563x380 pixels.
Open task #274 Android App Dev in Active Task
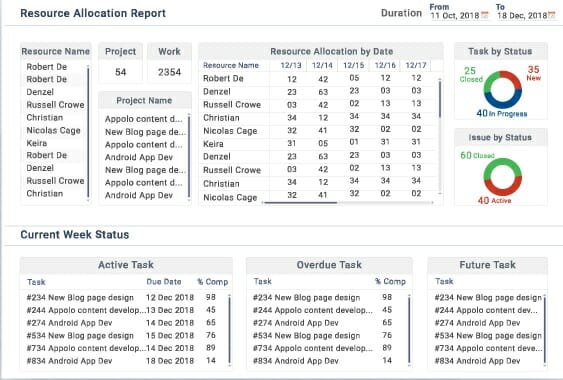69,323
